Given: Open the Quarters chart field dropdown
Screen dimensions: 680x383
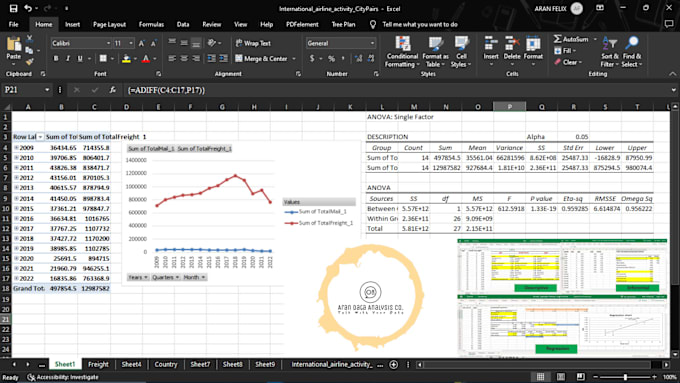Looking at the screenshot, I should pos(166,277).
